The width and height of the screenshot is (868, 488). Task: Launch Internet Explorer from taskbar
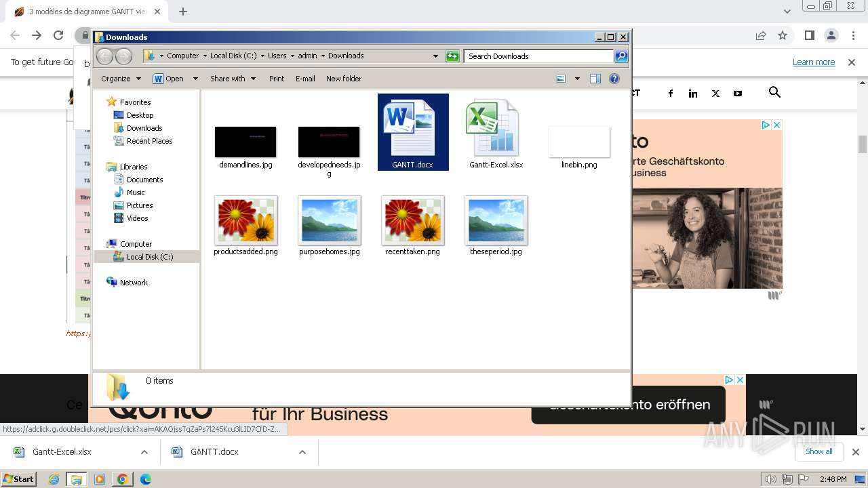54,479
